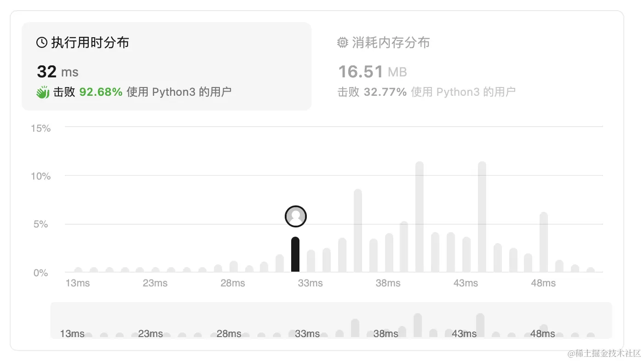Viewport: 644px width, 361px height.
Task: Click the 32 ms runtime value
Action: click(57, 72)
